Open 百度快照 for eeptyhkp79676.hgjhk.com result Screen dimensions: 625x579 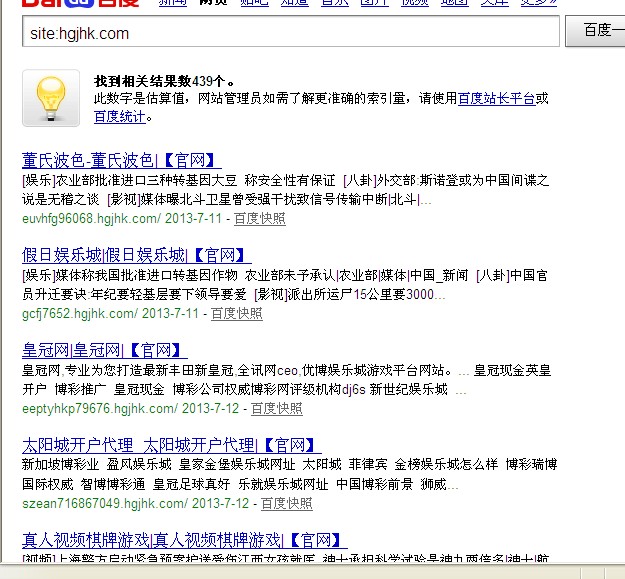(277, 408)
